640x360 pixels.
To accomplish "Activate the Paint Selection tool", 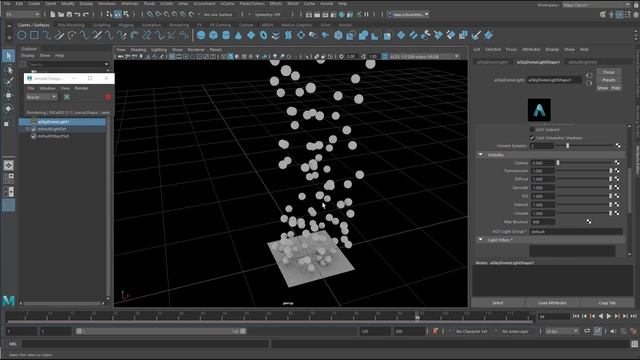I will (x=9, y=82).
